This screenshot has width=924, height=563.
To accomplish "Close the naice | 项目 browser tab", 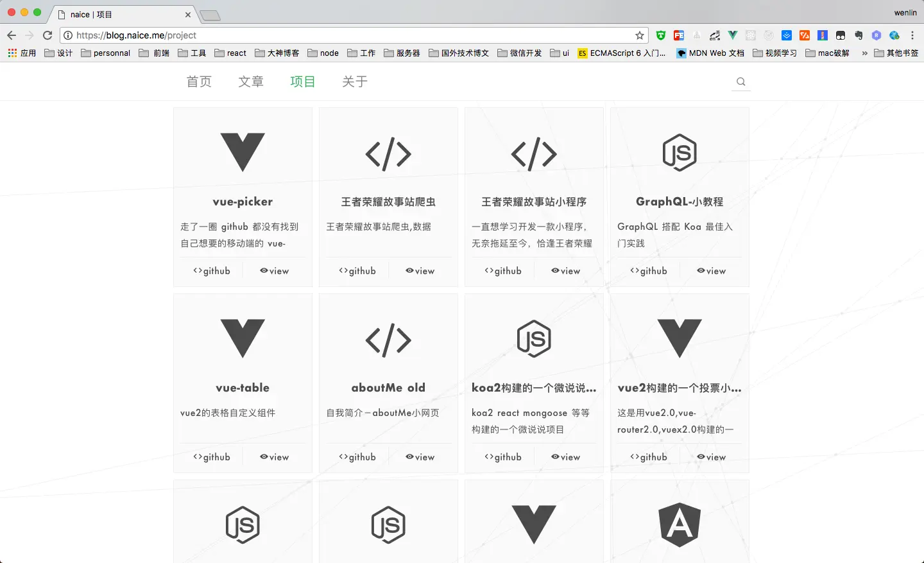I will tap(188, 14).
